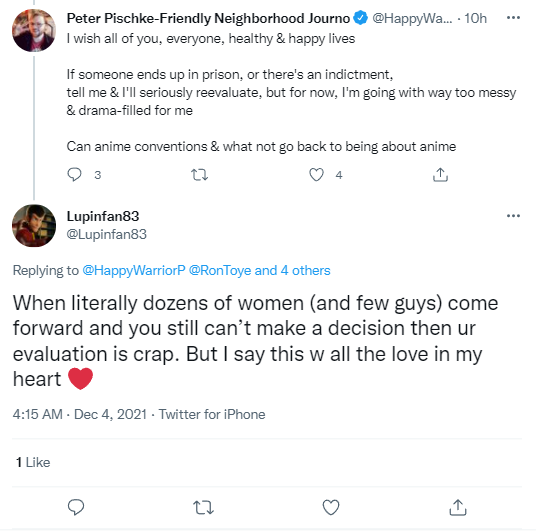Open Lupinfan83's profile avatar
The height and width of the screenshot is (531, 536).
(x=34, y=226)
